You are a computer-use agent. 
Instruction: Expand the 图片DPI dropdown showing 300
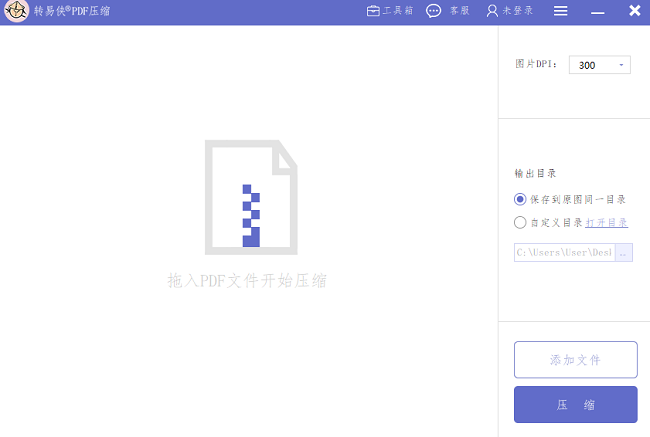pos(599,65)
